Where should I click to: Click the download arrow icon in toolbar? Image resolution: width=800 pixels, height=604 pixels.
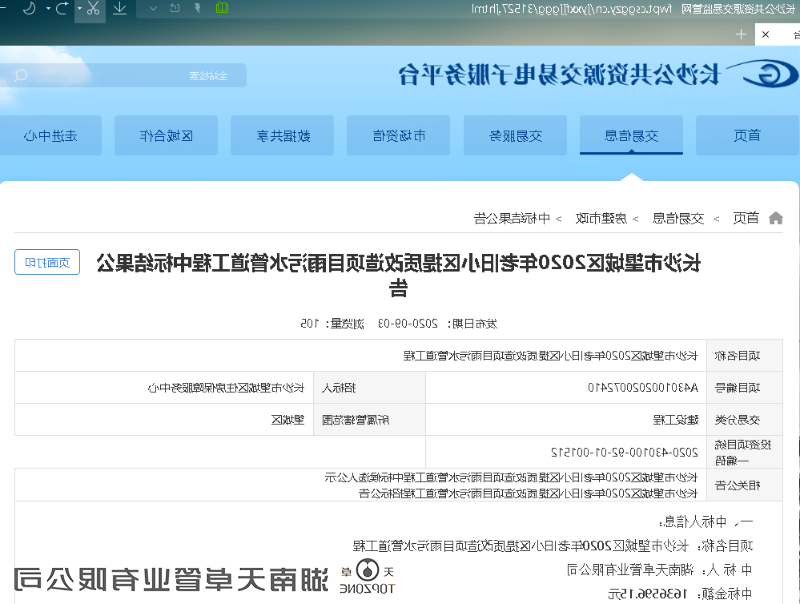pos(119,9)
